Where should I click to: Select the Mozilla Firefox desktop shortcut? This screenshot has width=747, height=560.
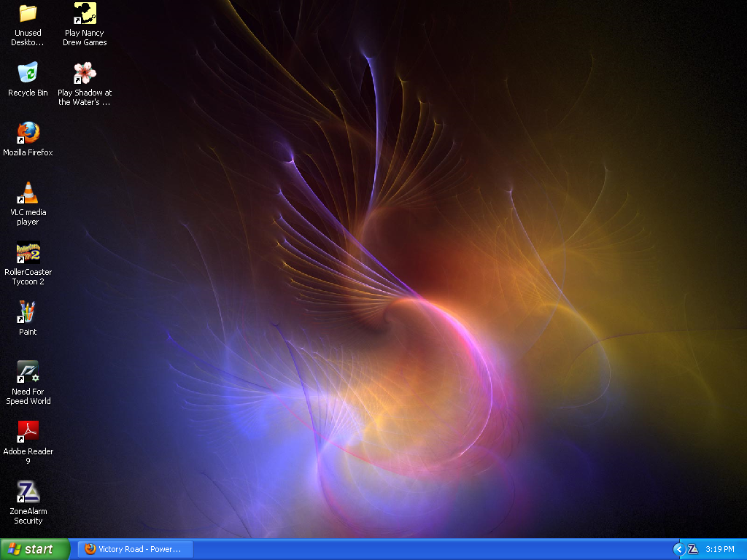click(x=28, y=133)
